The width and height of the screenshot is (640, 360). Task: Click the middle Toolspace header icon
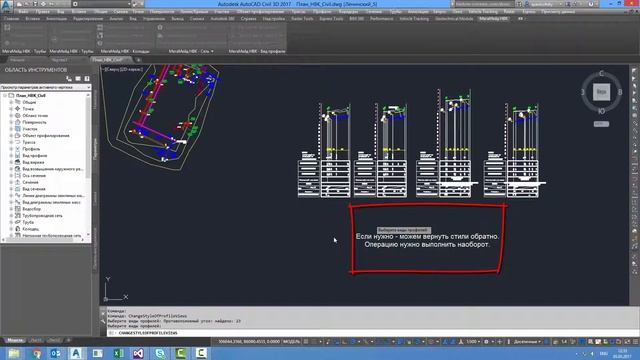tap(78, 78)
